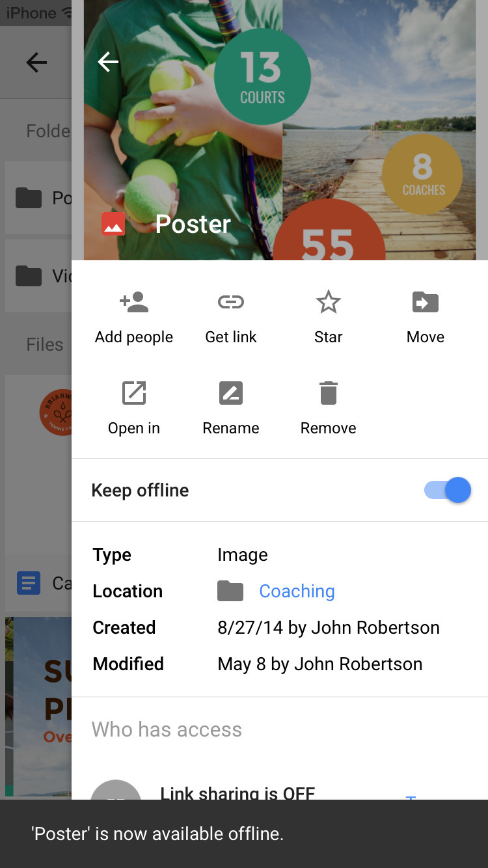Star the Poster file
This screenshot has height=868, width=488.
(328, 303)
